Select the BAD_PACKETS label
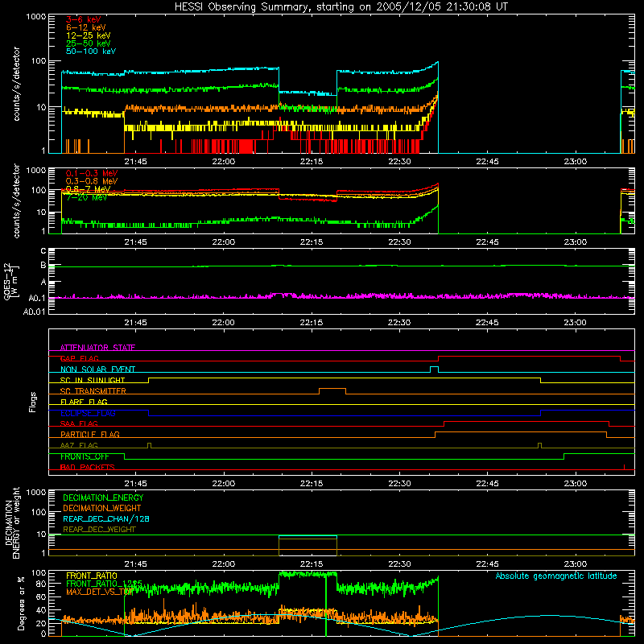The image size is (644, 644). (x=88, y=467)
